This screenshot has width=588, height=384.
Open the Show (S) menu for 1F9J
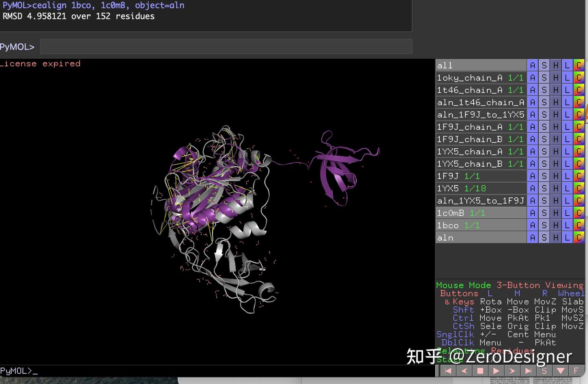(544, 176)
